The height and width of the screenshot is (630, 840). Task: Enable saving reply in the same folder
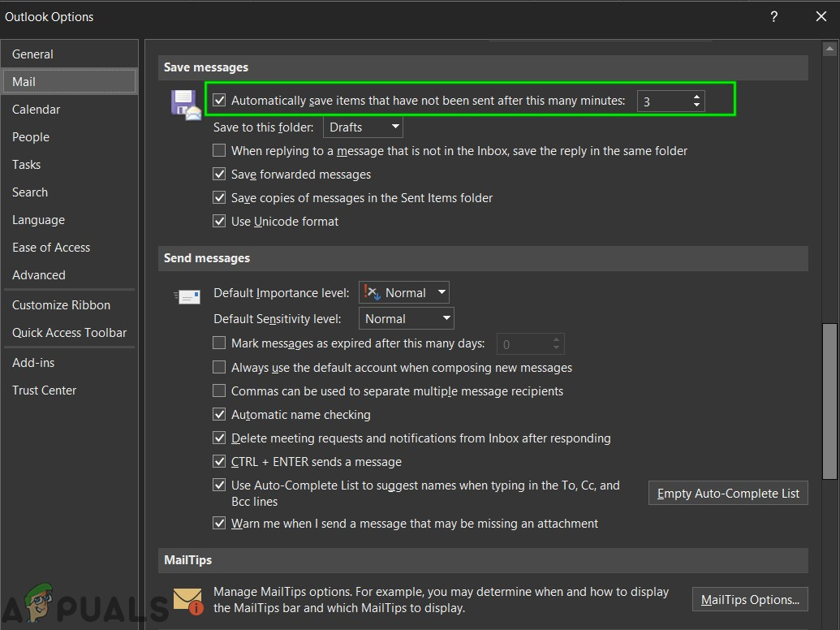219,150
